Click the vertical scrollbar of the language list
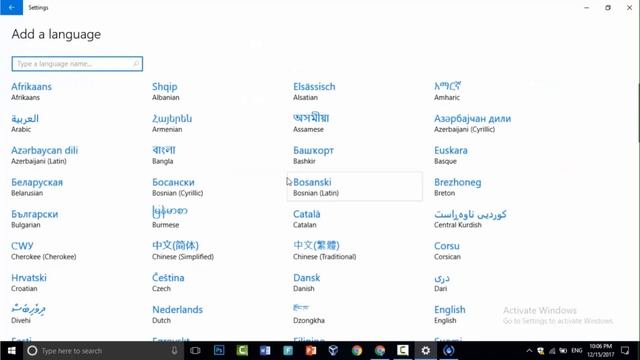 point(638,113)
